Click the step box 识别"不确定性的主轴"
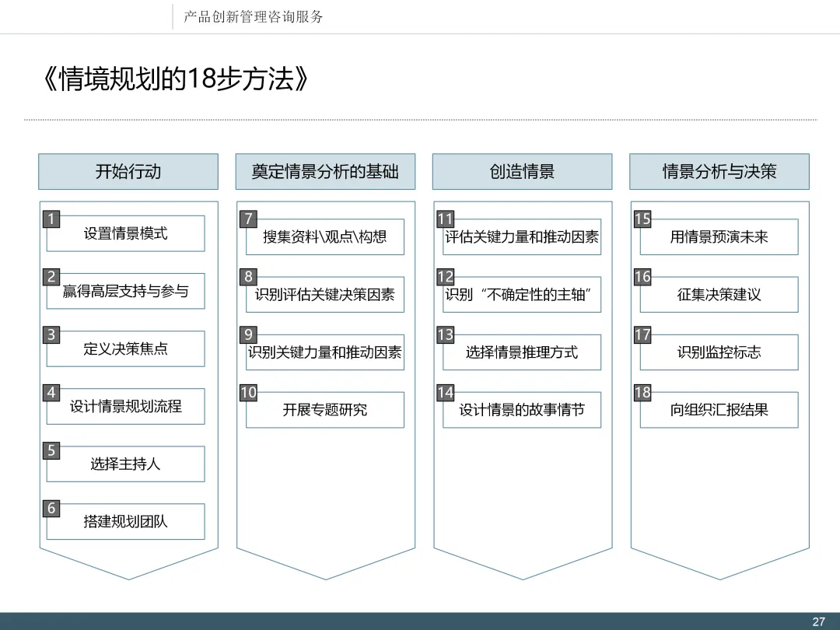 [522, 294]
